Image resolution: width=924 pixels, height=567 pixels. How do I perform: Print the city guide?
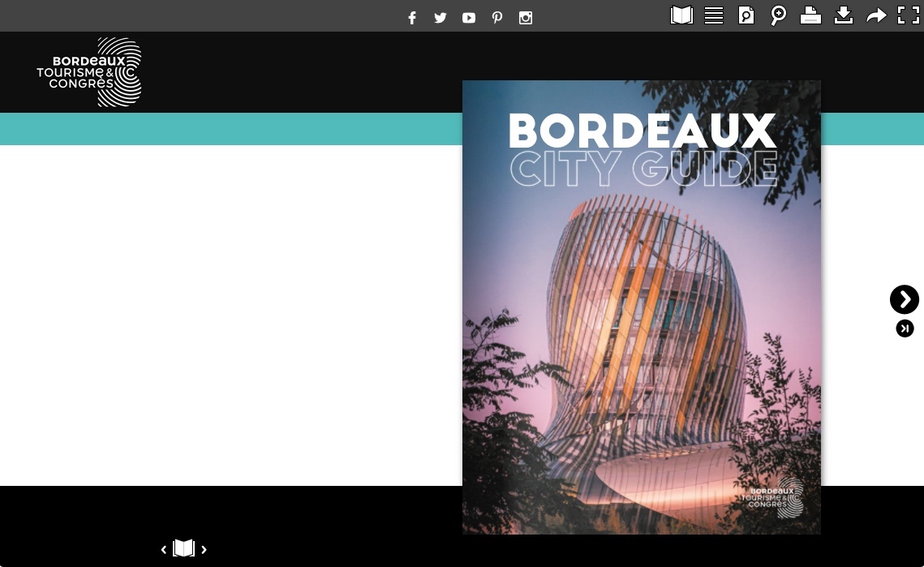(811, 15)
